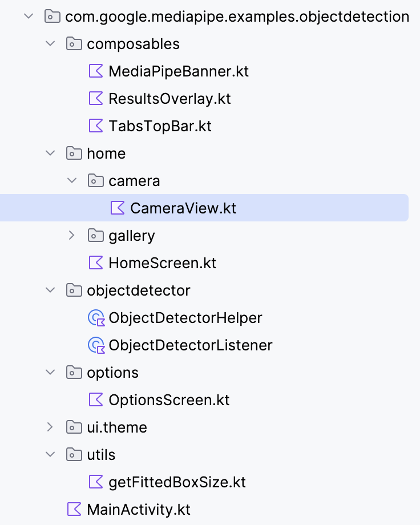Viewport: 420px width, 525px height.
Task: Click the Kotlin icon of MediaPipeBanner.kt
Action: (x=96, y=71)
